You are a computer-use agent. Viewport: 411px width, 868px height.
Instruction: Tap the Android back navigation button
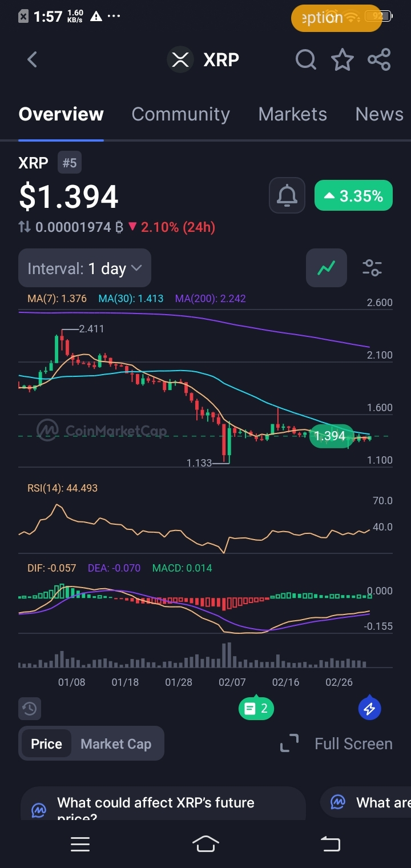[331, 844]
